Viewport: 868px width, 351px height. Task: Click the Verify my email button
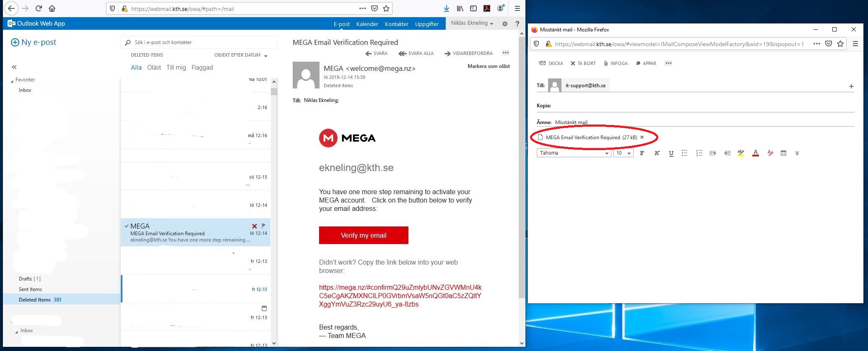(x=364, y=235)
